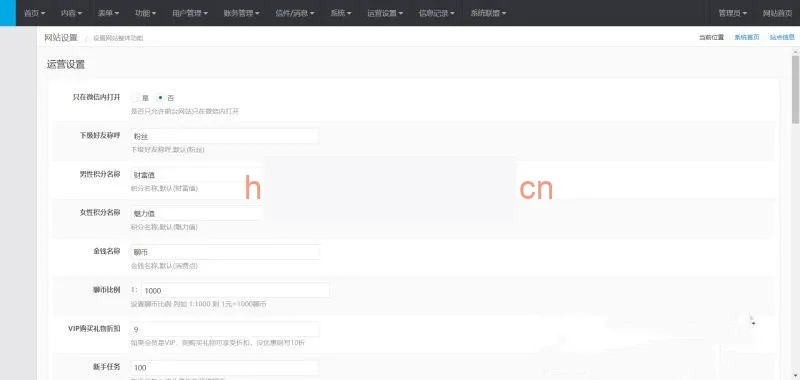Open the 信息记录 dropdown
The width and height of the screenshot is (800, 380).
coord(437,13)
